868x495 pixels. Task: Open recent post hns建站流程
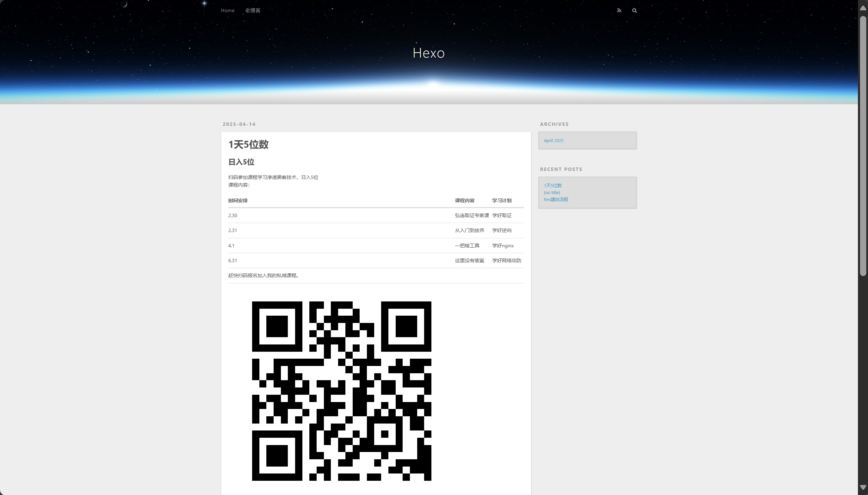pyautogui.click(x=556, y=199)
